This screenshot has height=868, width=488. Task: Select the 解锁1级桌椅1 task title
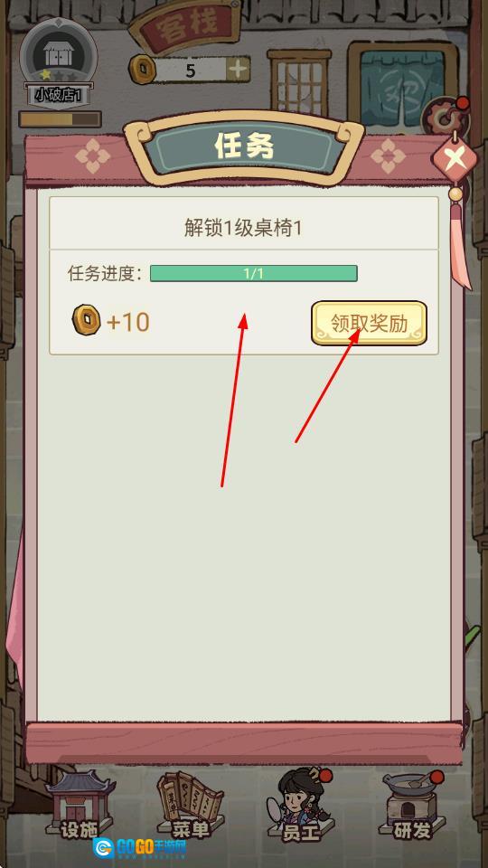point(243,228)
